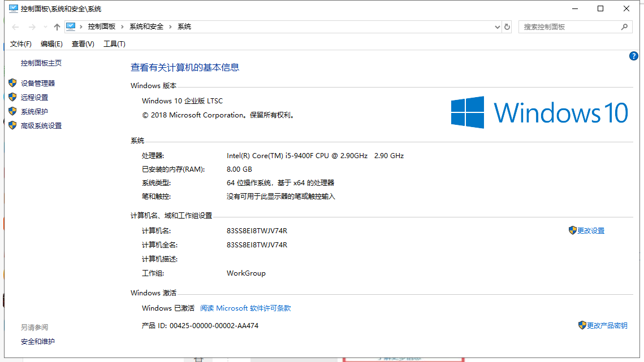
Task: Open the address bar dropdown arrow
Action: [x=496, y=27]
